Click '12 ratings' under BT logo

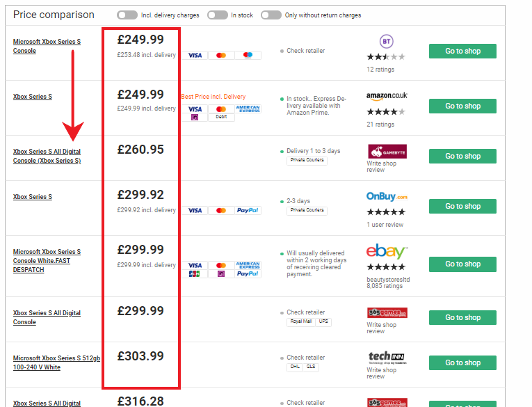380,69
